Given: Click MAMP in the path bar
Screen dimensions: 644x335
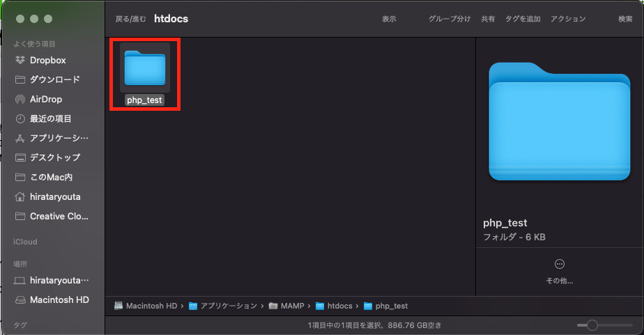Looking at the screenshot, I should pyautogui.click(x=286, y=306).
